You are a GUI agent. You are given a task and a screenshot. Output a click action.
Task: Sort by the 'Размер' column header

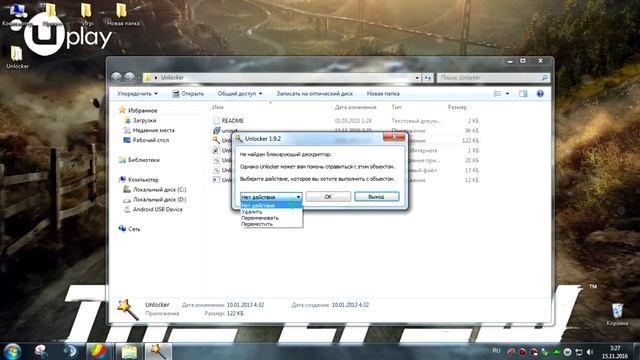tap(457, 107)
